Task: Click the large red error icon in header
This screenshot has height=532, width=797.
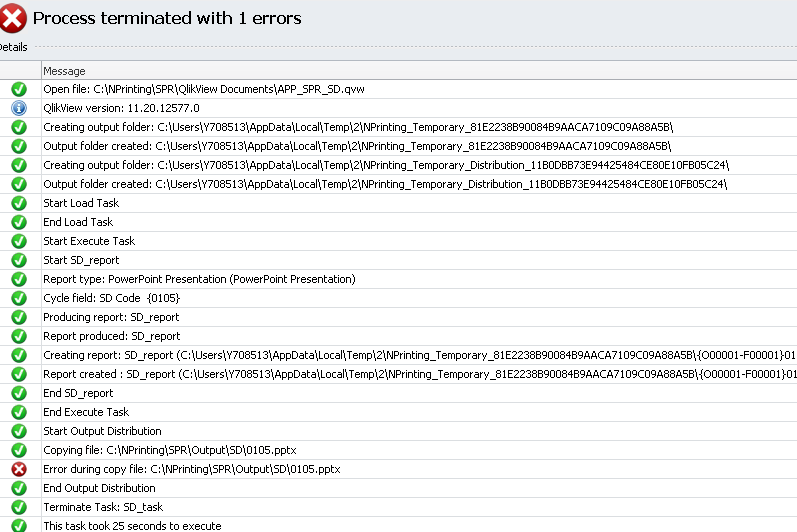Action: (x=13, y=17)
